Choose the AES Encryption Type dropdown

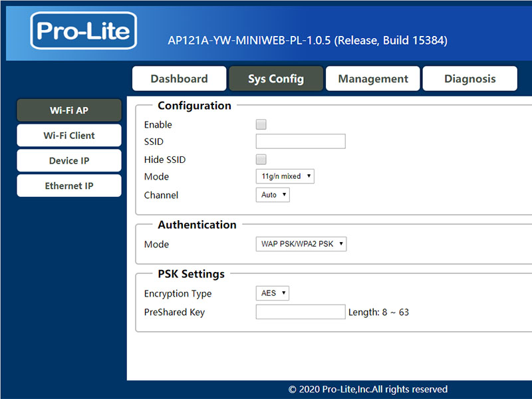pos(273,293)
